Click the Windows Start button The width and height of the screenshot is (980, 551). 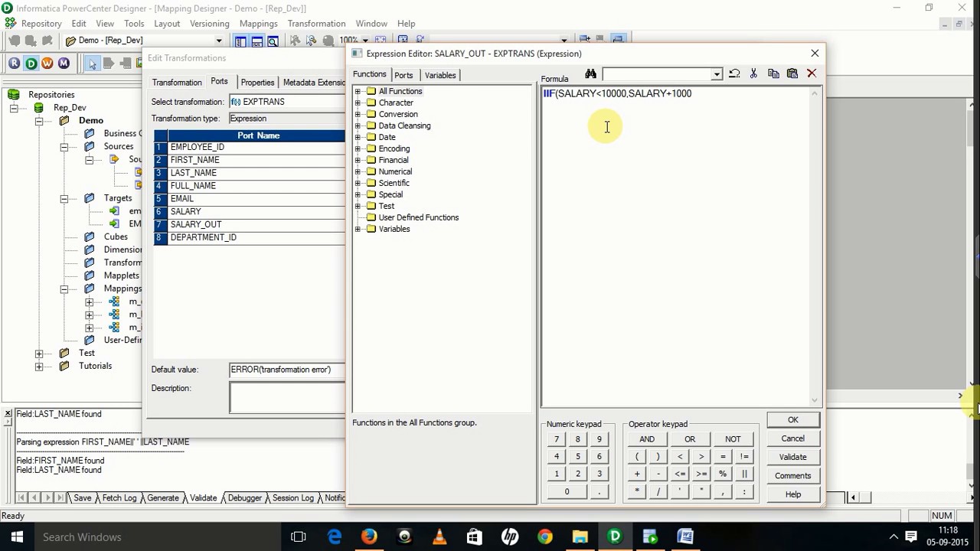pos(17,536)
